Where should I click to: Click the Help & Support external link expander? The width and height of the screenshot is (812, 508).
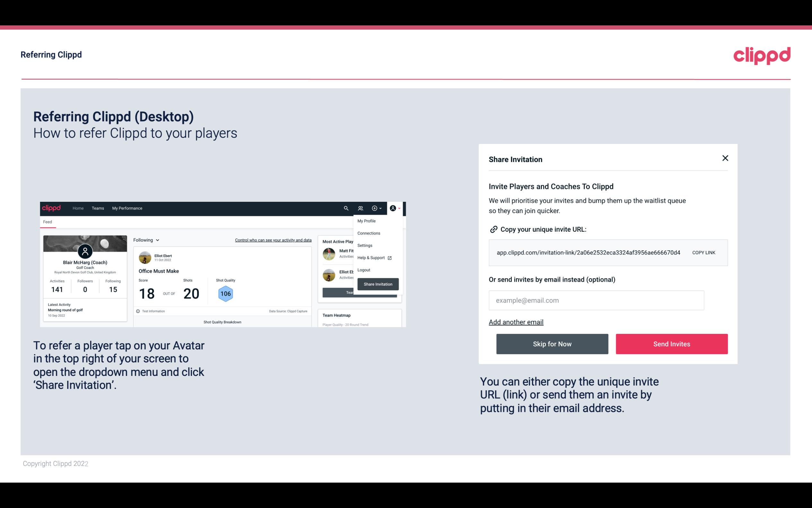(389, 257)
